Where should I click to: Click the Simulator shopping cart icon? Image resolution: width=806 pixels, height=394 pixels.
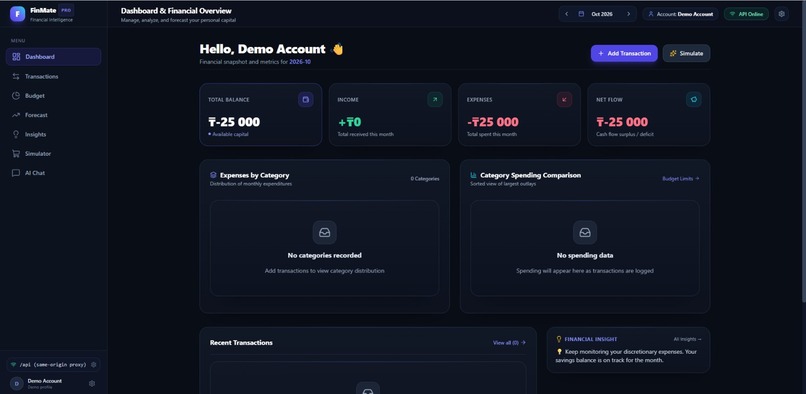(16, 154)
